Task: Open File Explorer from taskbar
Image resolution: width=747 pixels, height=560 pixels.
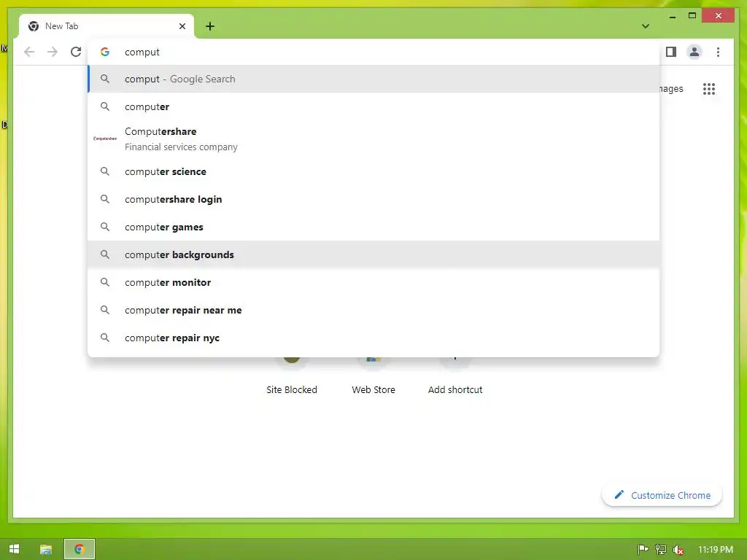Action: pos(46,549)
